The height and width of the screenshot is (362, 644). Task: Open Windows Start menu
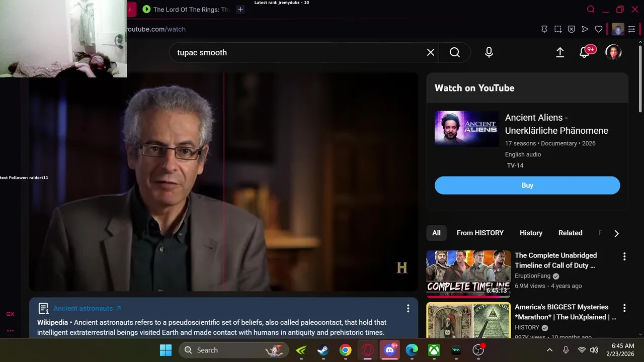[166, 350]
